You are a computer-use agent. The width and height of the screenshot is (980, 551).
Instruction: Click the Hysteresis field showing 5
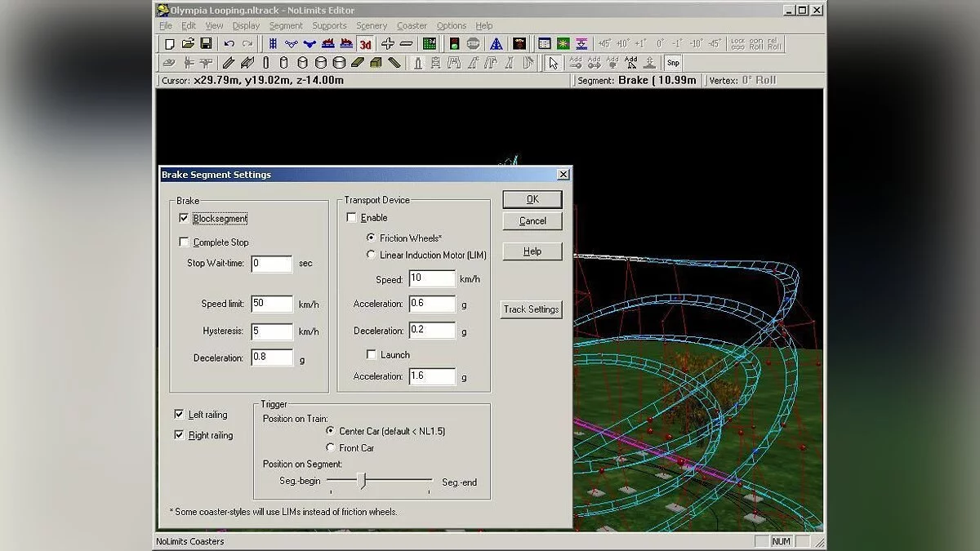[x=272, y=331]
